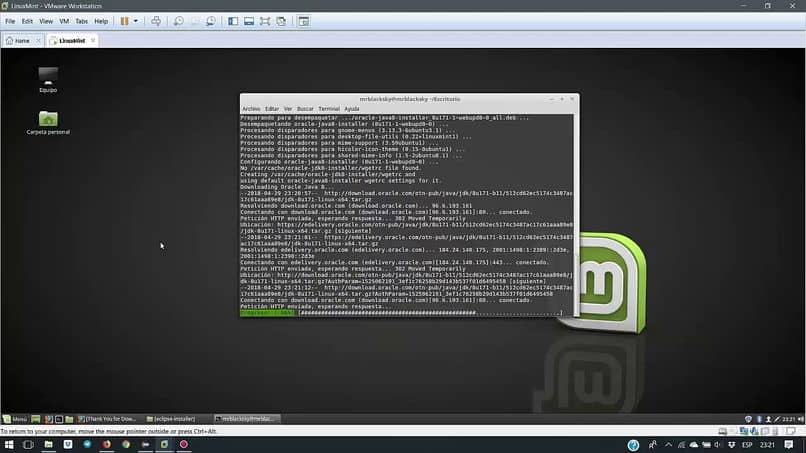Open the Linux Mint Menu button
This screenshot has width=806, height=453.
(x=14, y=419)
